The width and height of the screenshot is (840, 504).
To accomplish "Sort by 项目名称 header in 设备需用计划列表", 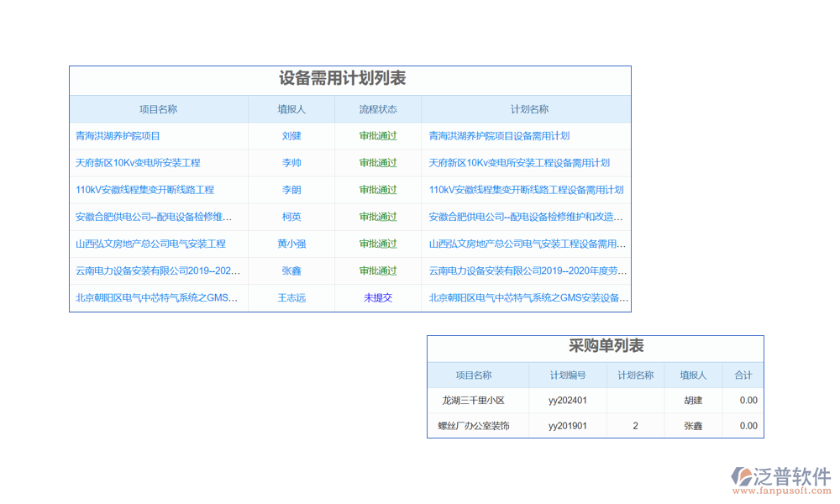I will pos(158,109).
